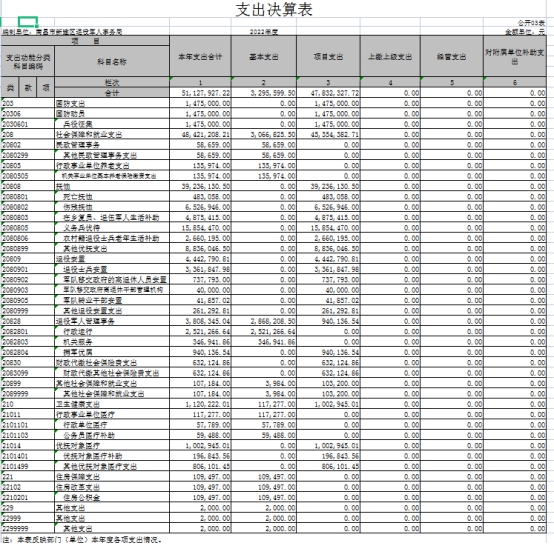This screenshot has height=544, width=554.
Task: Click the 项目支出 column header
Action: (328, 57)
